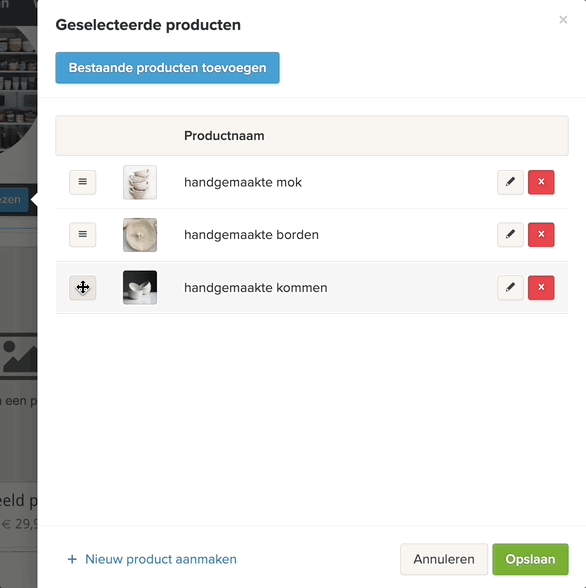Close the Geselecteerde producten dialog
This screenshot has width=586, height=588.
point(563,20)
